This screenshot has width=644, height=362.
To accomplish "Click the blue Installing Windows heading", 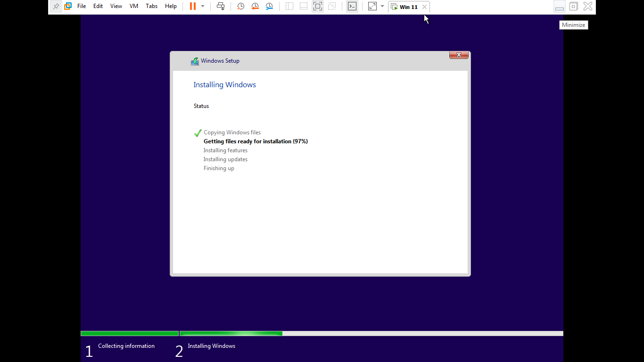I will tap(225, 85).
